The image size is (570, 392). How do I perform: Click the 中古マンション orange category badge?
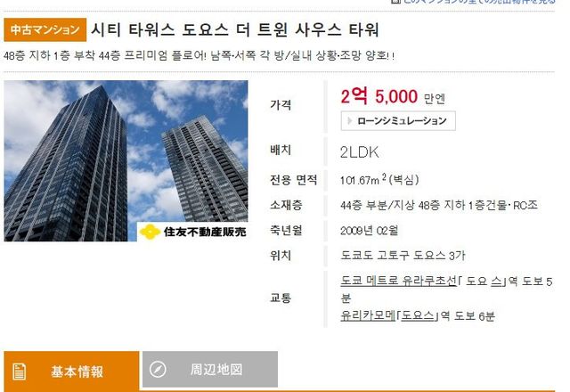click(45, 29)
